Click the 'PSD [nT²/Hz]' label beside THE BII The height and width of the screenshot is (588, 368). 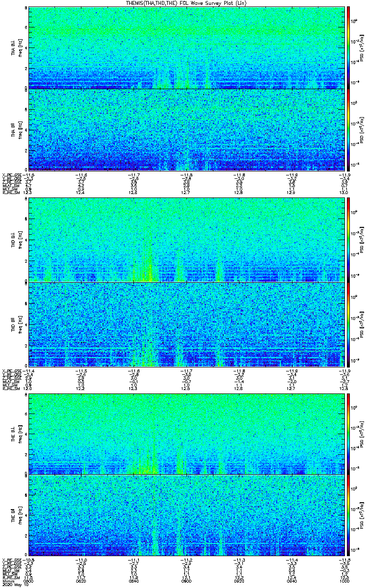click(361, 515)
